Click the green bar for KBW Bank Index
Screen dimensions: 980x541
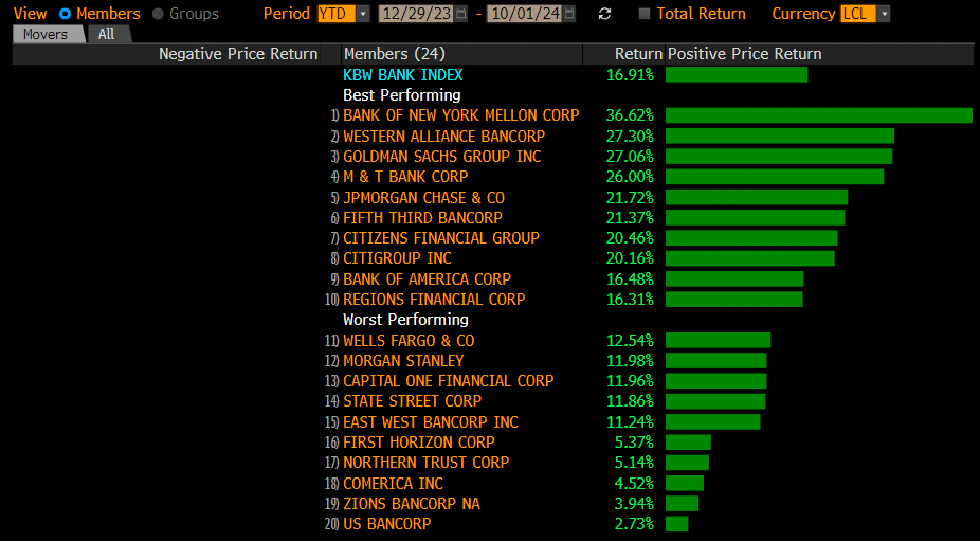click(x=737, y=75)
